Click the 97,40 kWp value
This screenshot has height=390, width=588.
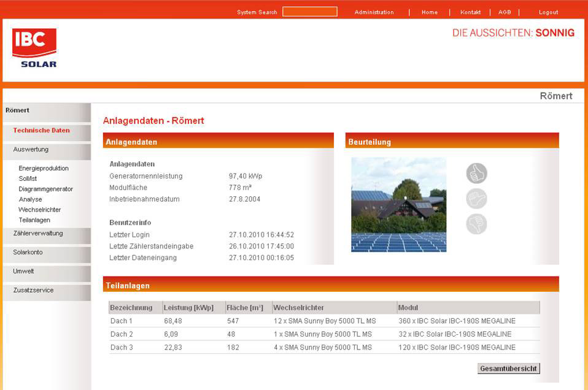(x=246, y=176)
